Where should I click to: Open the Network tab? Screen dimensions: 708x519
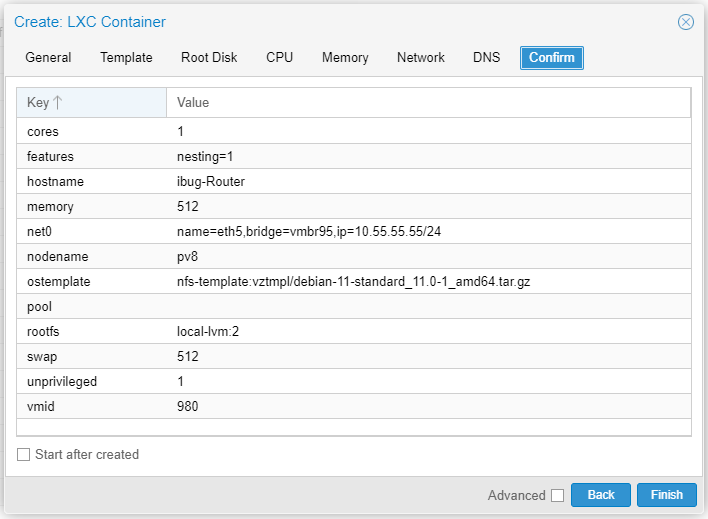tap(421, 57)
